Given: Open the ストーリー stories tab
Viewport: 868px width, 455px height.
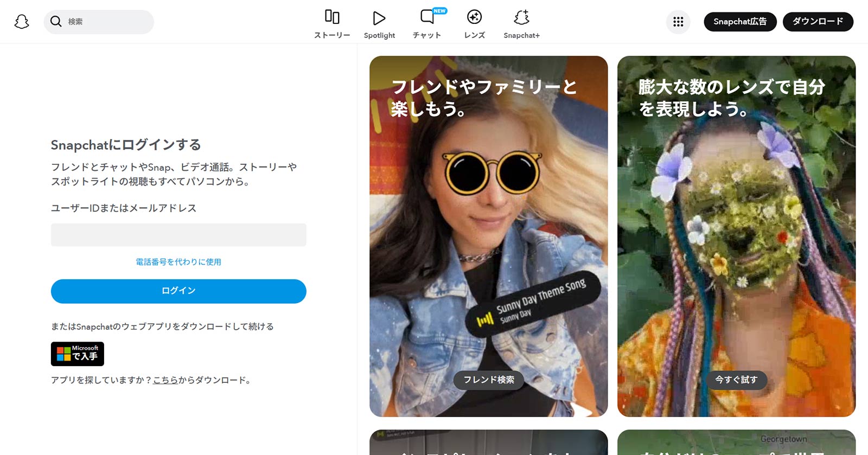Looking at the screenshot, I should tap(332, 24).
